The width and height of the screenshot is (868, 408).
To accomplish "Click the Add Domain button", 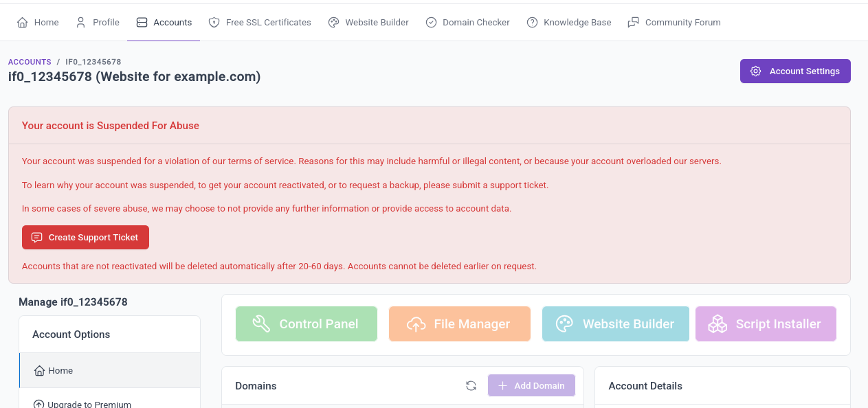I will [531, 386].
